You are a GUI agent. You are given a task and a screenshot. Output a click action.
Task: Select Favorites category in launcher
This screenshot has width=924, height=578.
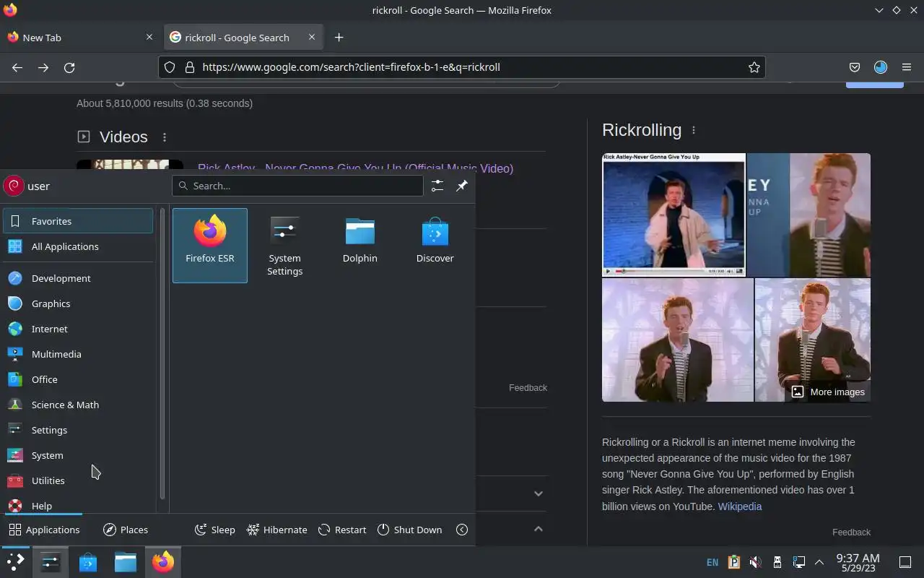(78, 221)
